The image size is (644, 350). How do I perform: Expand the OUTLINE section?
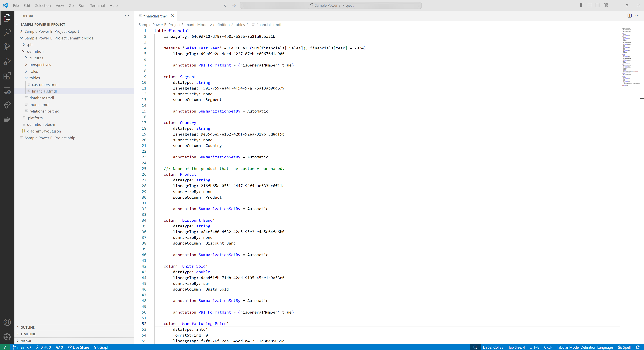click(28, 327)
